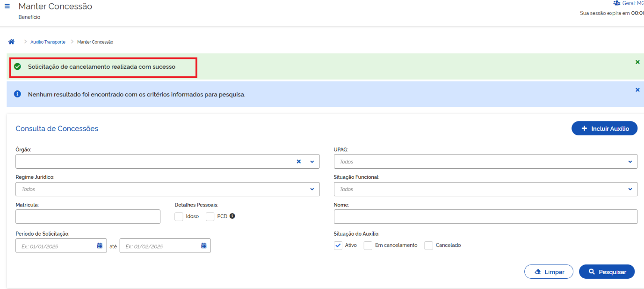Uncheck the Ativo status checkbox

[338, 245]
